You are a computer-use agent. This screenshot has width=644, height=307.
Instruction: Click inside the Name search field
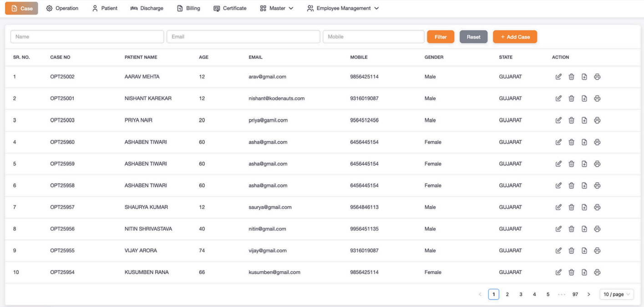(86, 36)
